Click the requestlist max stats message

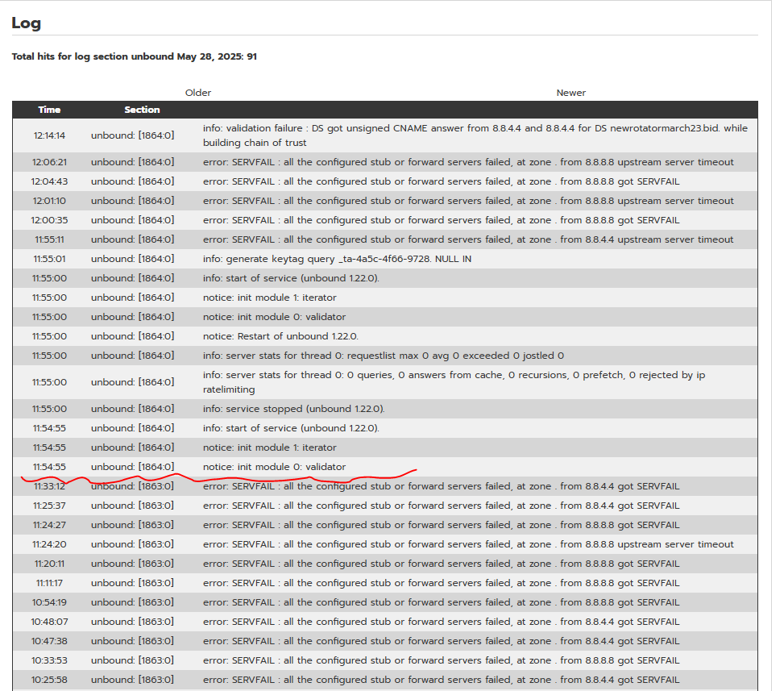point(383,356)
